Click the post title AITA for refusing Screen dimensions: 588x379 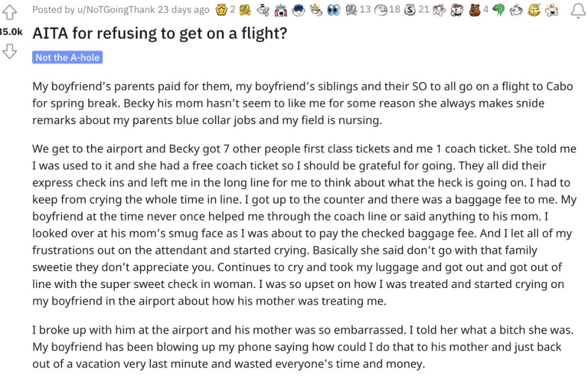(160, 33)
